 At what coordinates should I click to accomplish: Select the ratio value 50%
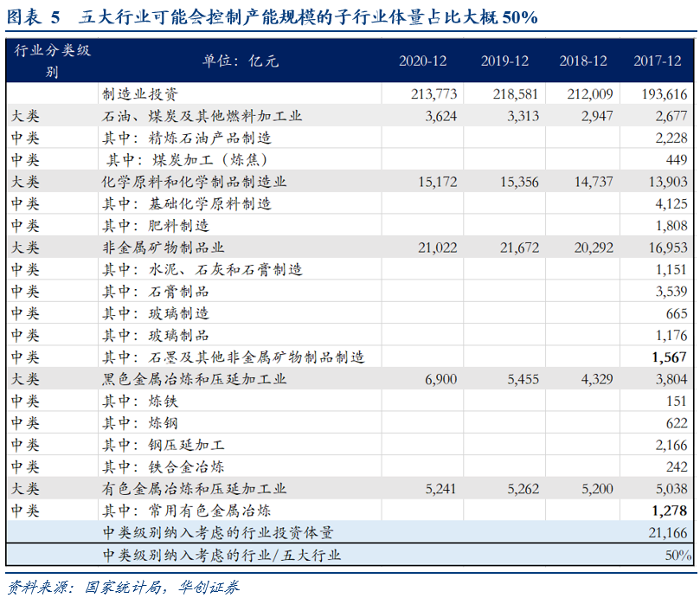pyautogui.click(x=678, y=555)
